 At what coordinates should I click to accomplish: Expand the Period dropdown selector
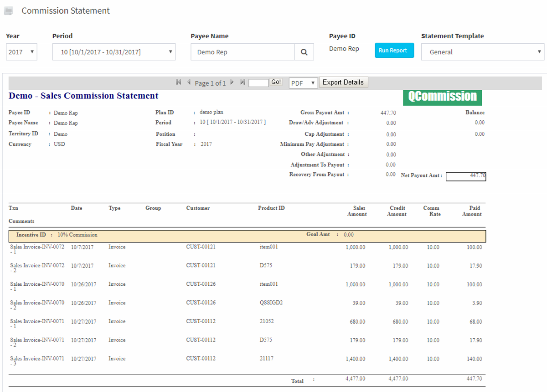point(114,52)
